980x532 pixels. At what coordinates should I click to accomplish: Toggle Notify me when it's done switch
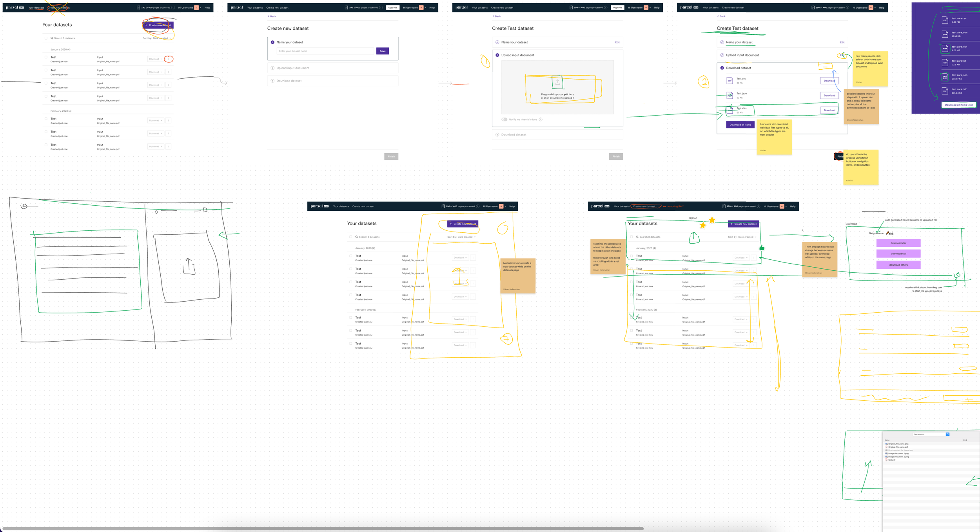coord(504,119)
